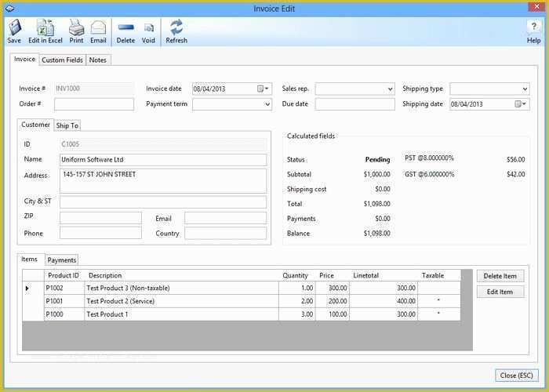Click the Country input field
The image size is (549, 392).
226,233
